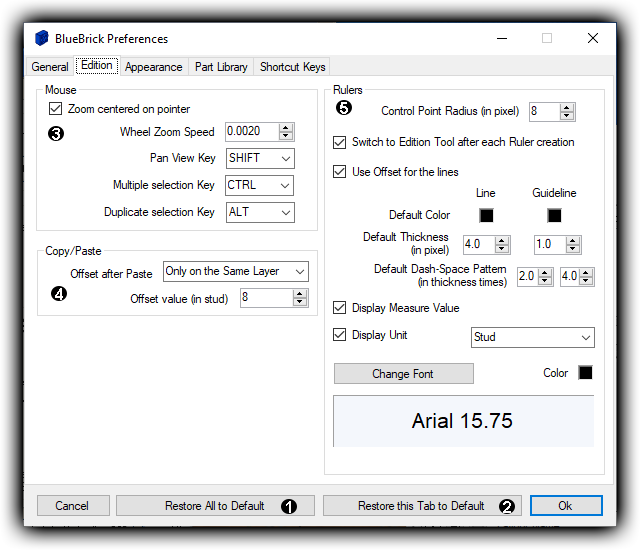Click the BlueBrick app icon in title bar
Image resolution: width=640 pixels, height=551 pixels.
[x=42, y=38]
